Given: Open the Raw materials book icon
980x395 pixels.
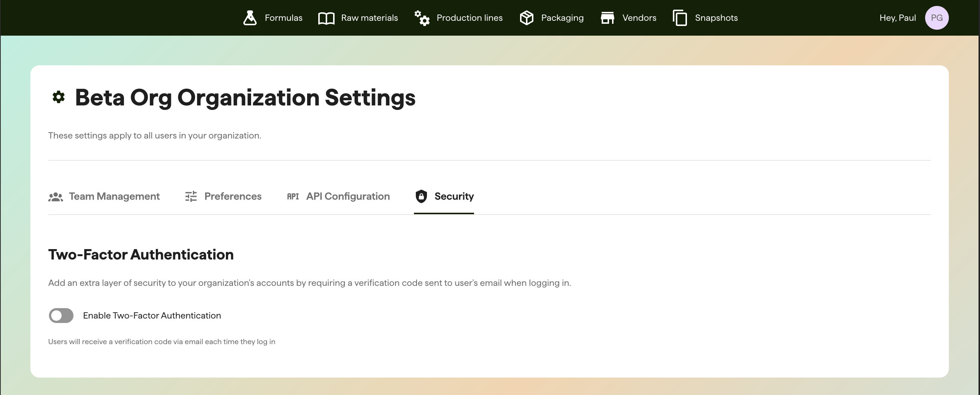Looking at the screenshot, I should [x=326, y=17].
